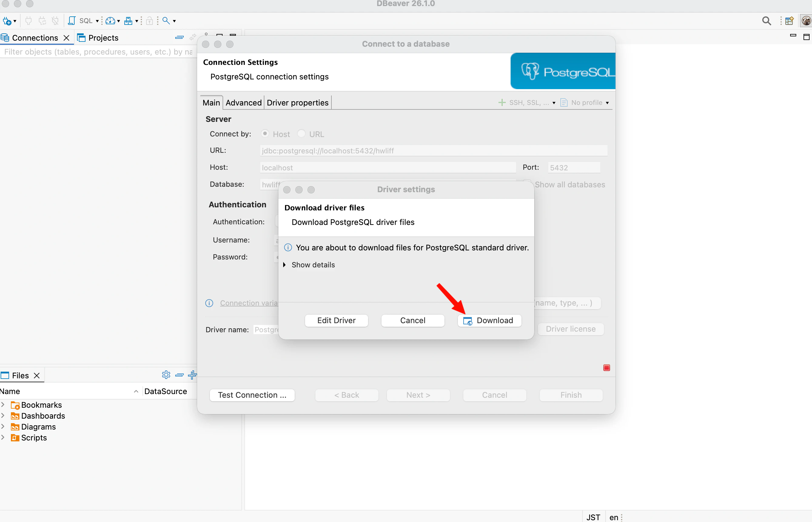Image resolution: width=812 pixels, height=522 pixels.
Task: Open the Files panel gear settings
Action: 166,375
